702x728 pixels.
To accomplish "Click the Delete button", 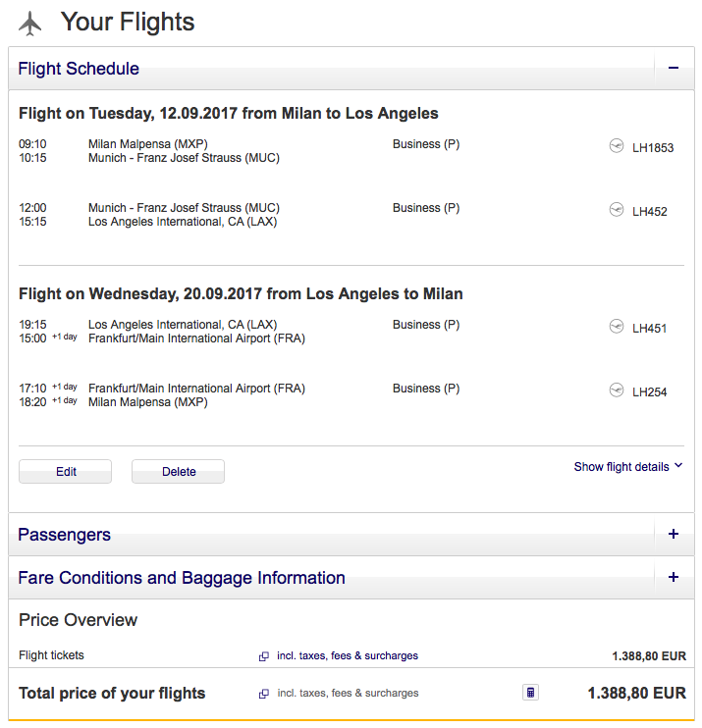I will 179,472.
